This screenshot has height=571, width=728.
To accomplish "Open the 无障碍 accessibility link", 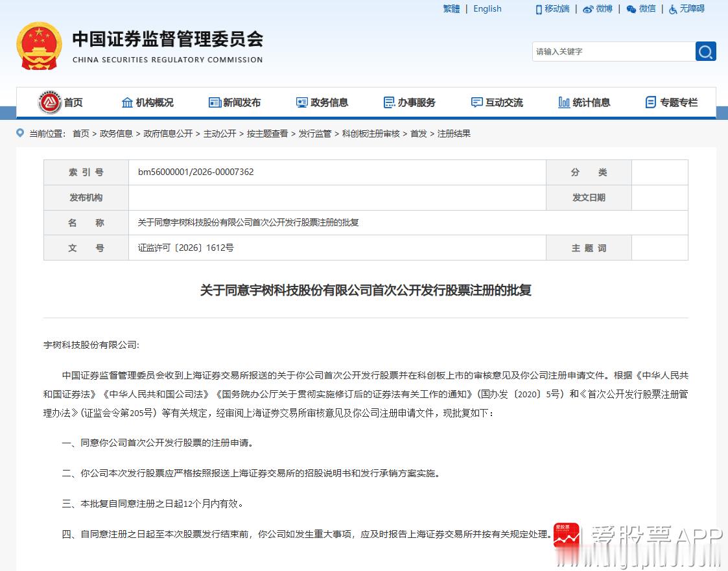I will coord(692,9).
